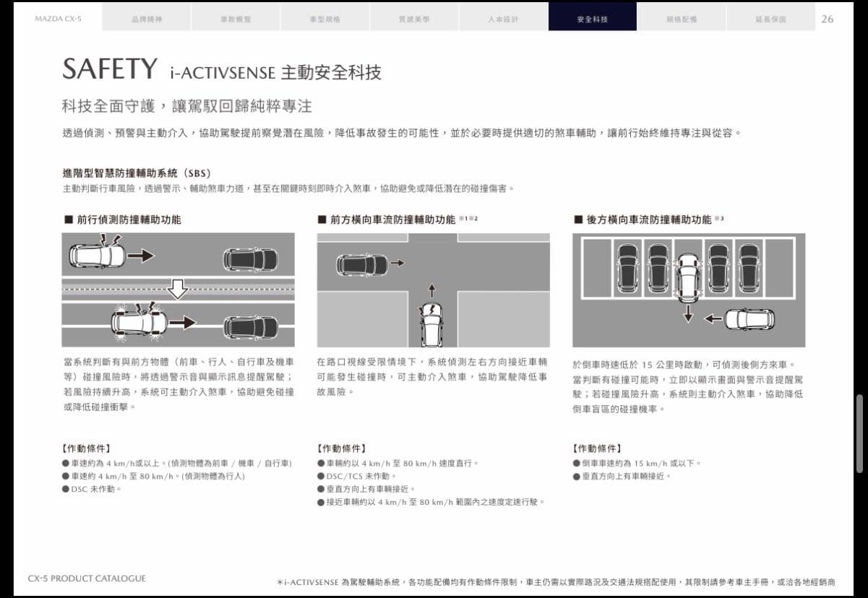Click the paragraph starting 在路口視線受限情境下
The image size is (868, 598).
432,376
